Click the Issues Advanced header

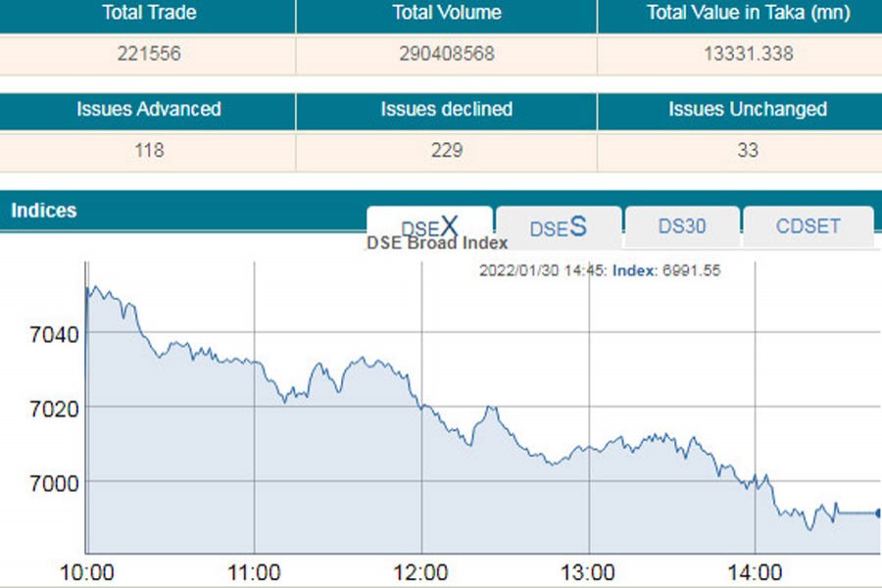click(147, 109)
